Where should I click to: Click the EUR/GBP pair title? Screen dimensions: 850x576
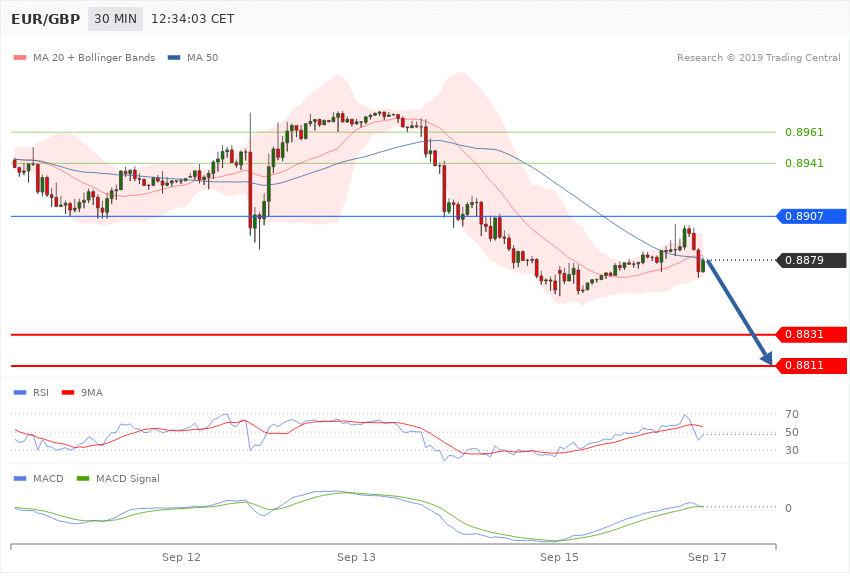coord(46,19)
